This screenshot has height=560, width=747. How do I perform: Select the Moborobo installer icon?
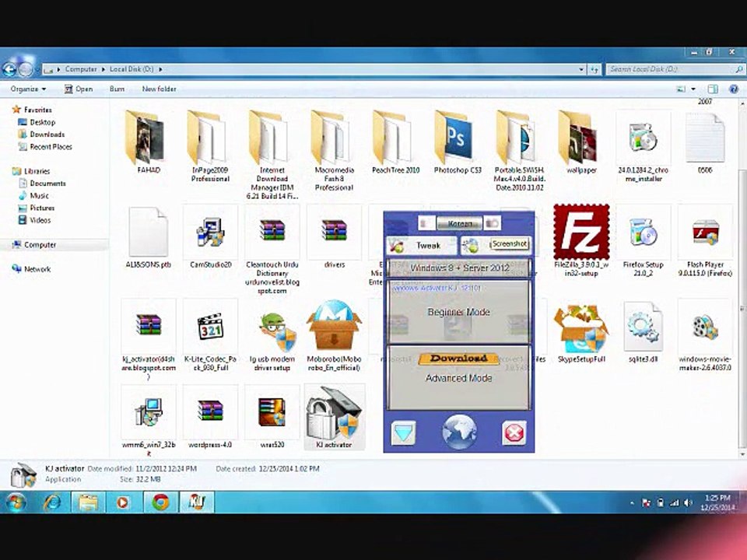coord(334,336)
